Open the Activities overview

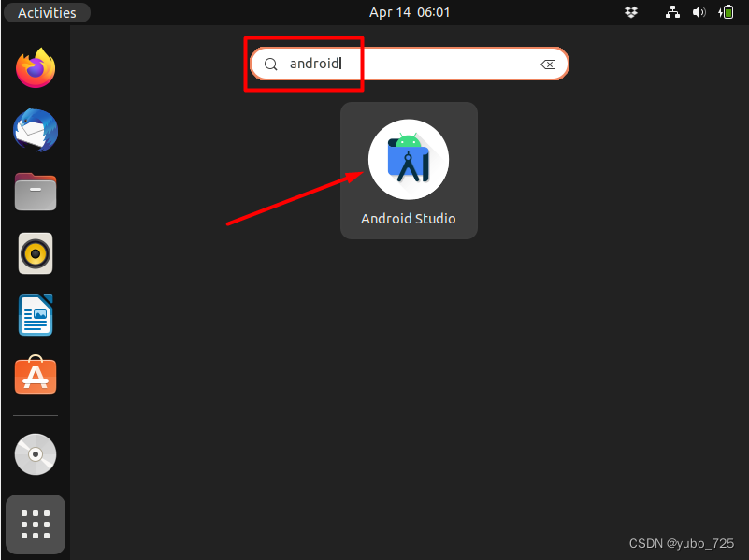(x=47, y=12)
